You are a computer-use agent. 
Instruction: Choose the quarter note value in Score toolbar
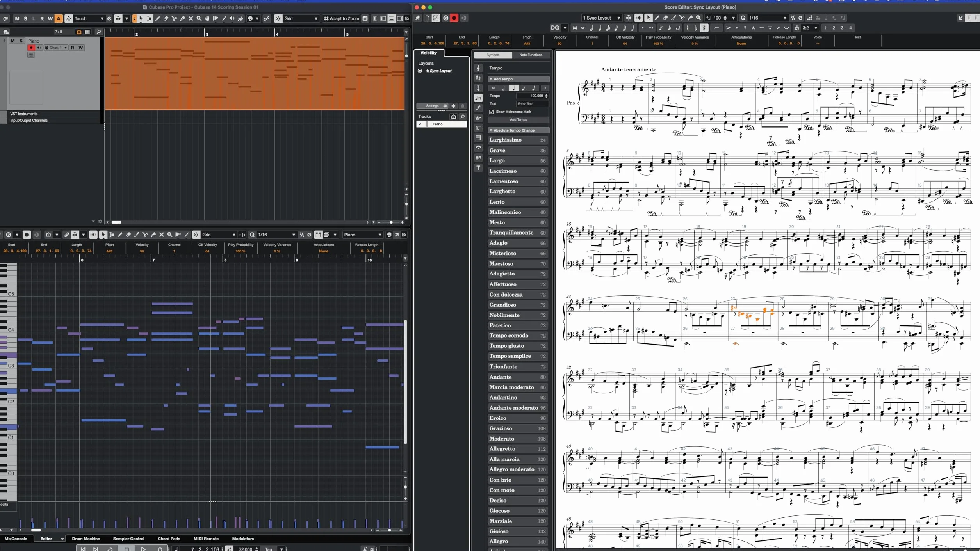(599, 28)
